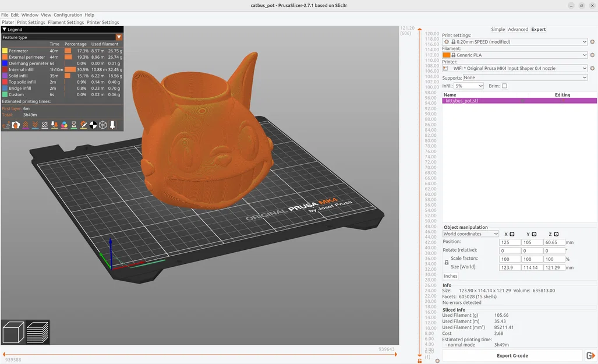Switch to Plater tab
The width and height of the screenshot is (598, 364).
coord(8,23)
